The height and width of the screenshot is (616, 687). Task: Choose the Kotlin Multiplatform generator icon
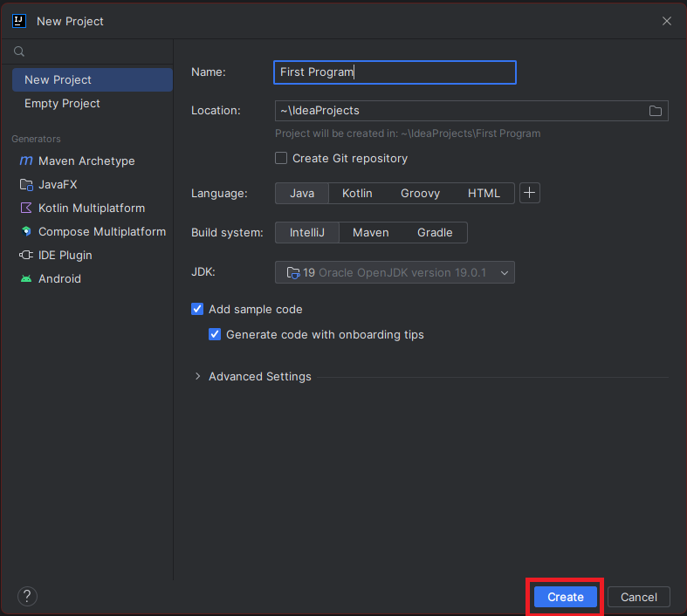tap(26, 209)
